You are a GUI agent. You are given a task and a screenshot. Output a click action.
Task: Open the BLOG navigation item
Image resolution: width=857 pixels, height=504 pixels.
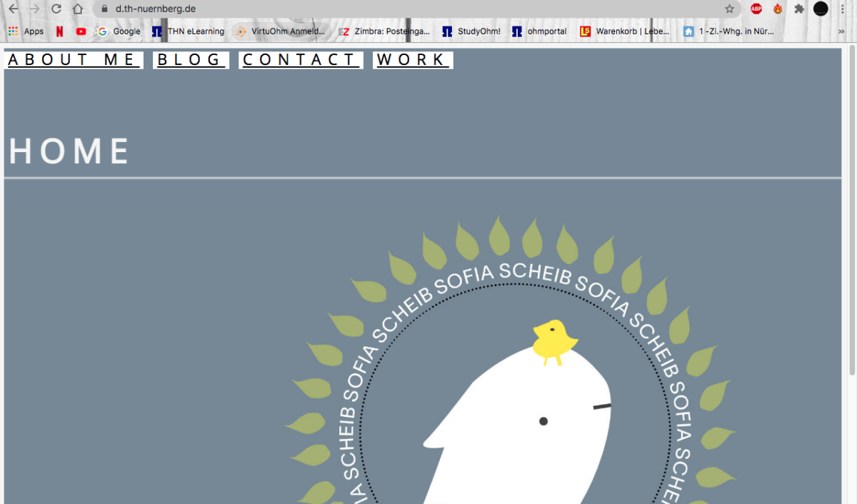pos(191,60)
